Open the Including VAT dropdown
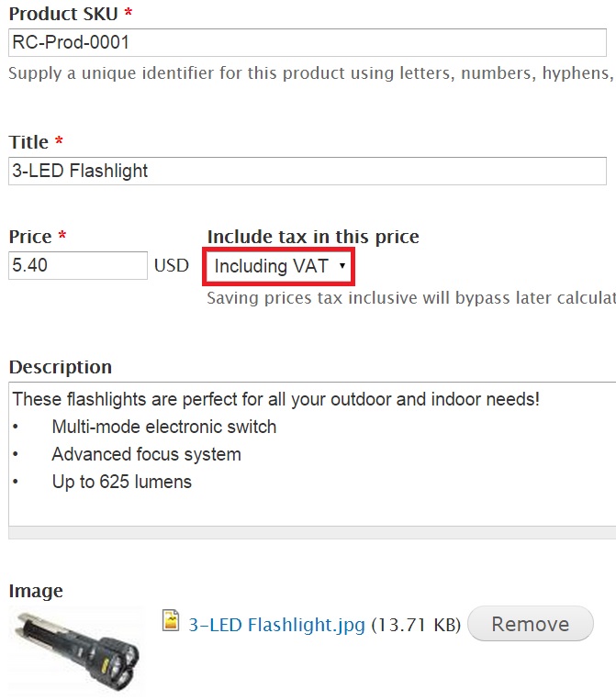616x700 pixels. coord(279,267)
